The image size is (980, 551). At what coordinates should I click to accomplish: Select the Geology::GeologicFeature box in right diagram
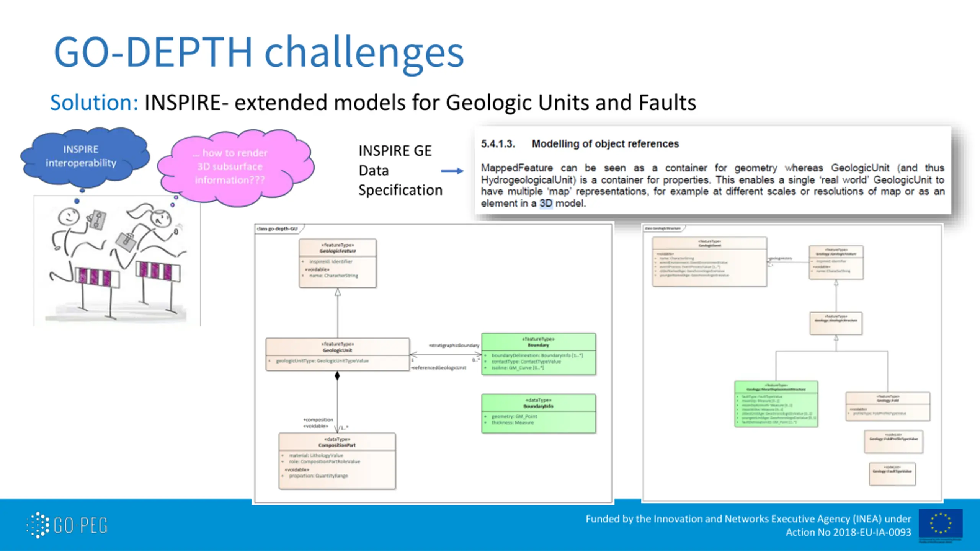coord(836,262)
